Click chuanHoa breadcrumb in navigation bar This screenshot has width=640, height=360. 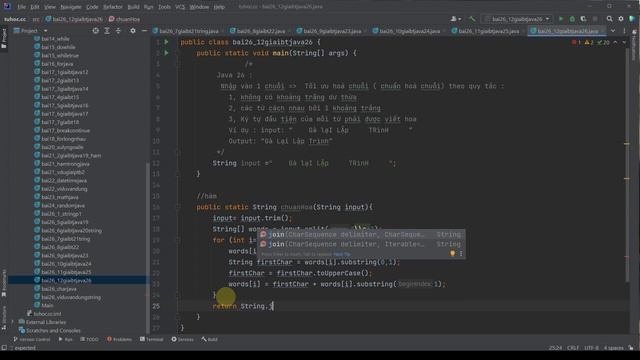tap(125, 19)
